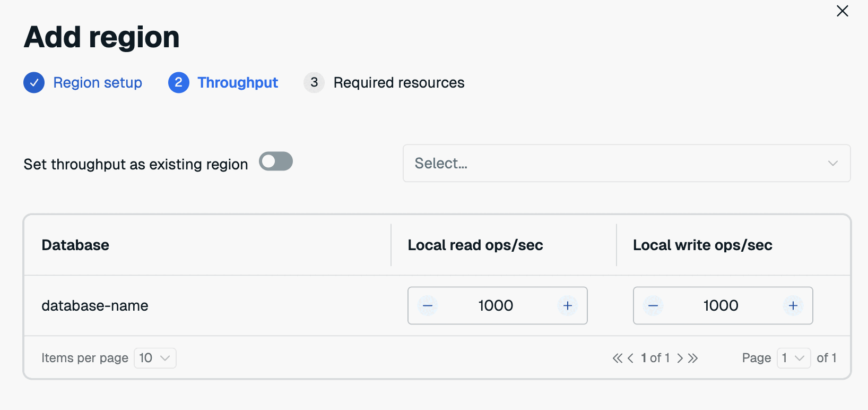Increase local write ops/sec with plus

click(x=793, y=306)
